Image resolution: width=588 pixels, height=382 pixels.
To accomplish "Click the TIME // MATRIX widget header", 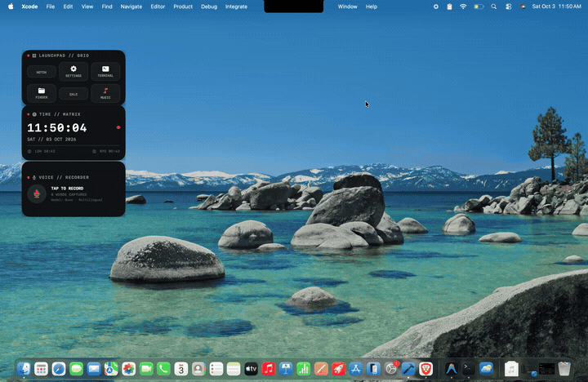I will pyautogui.click(x=60, y=114).
